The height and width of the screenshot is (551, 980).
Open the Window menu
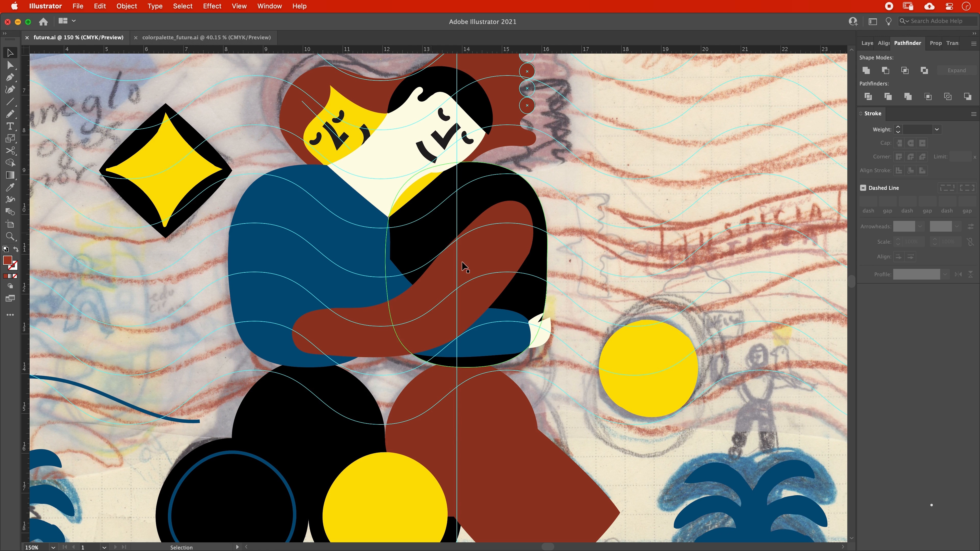coord(269,6)
